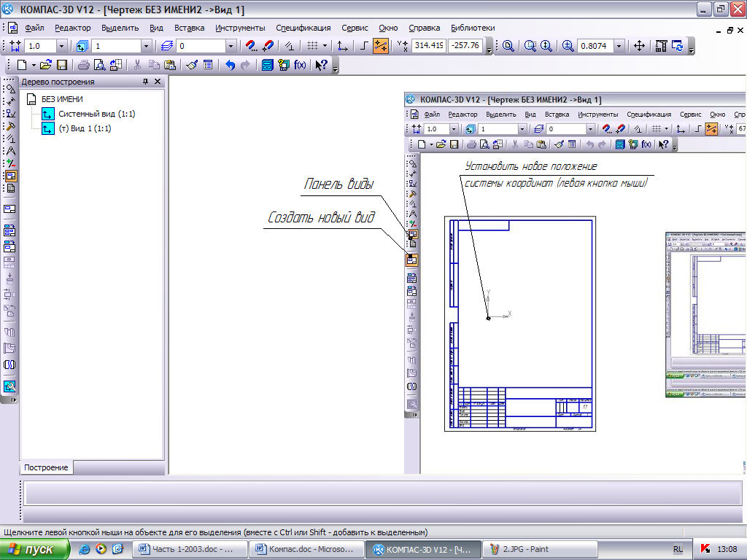Open the layer dropdown showing 0

pyautogui.click(x=231, y=46)
